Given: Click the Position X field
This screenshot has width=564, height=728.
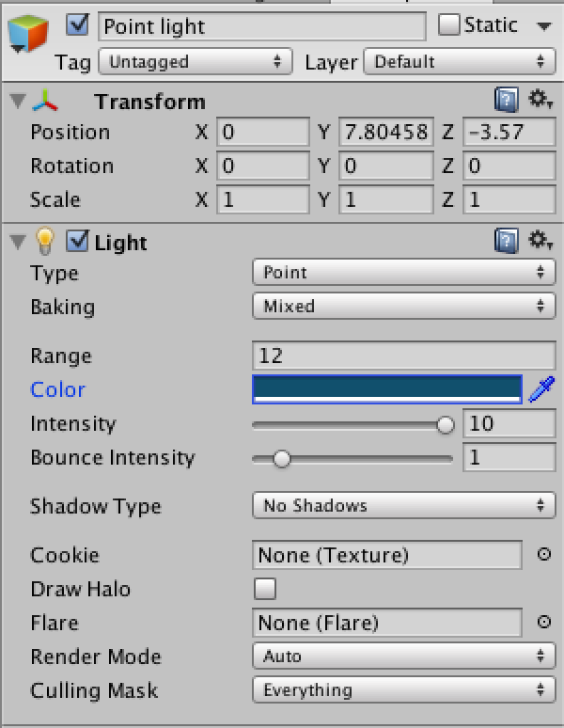Looking at the screenshot, I should click(263, 132).
